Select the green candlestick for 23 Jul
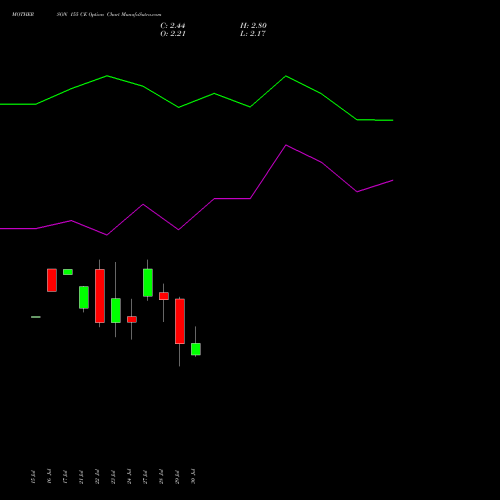Screen dimensions: 500x500 tap(116, 311)
